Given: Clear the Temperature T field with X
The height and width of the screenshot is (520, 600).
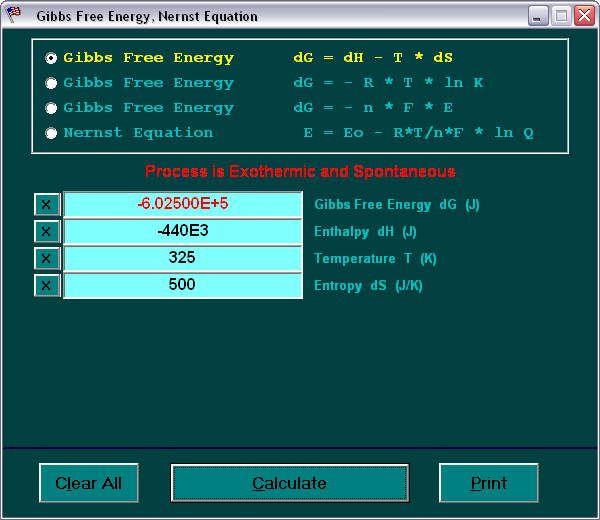Looking at the screenshot, I should [47, 258].
